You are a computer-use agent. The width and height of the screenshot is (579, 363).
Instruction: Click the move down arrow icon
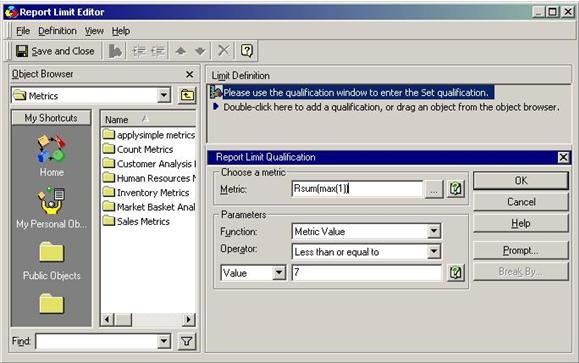tap(200, 51)
